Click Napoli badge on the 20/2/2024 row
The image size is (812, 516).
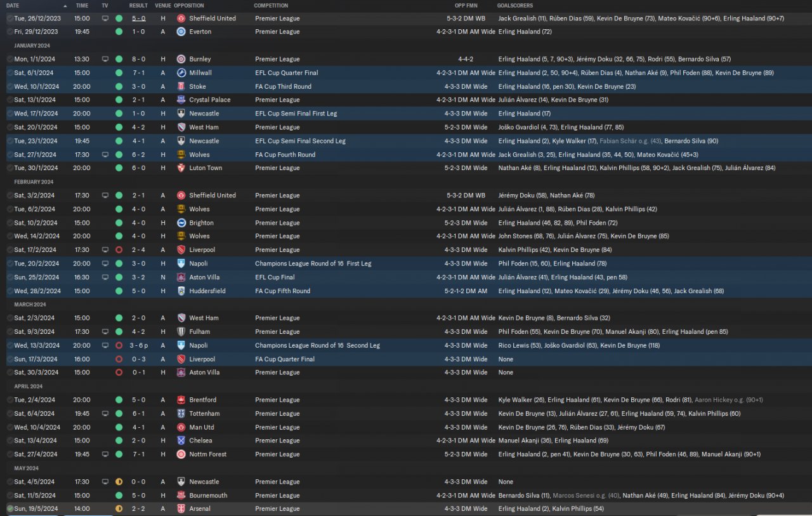point(181,263)
